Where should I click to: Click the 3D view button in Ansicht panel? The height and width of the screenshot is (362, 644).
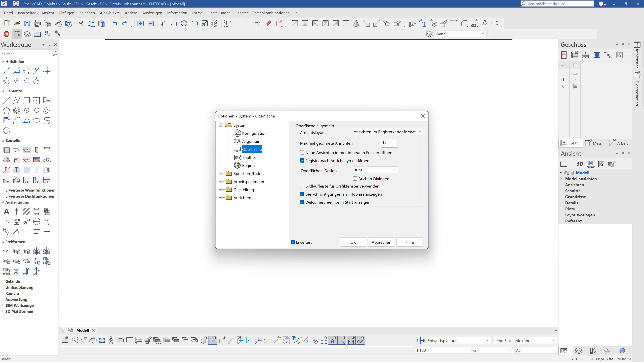coord(579,164)
